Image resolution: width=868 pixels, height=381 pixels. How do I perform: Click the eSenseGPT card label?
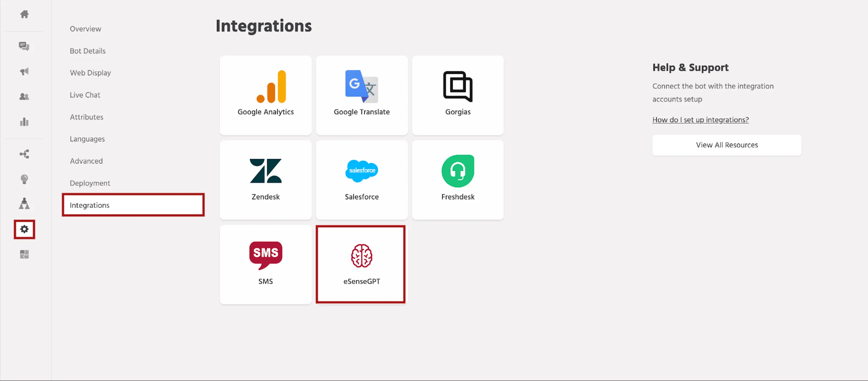361,281
